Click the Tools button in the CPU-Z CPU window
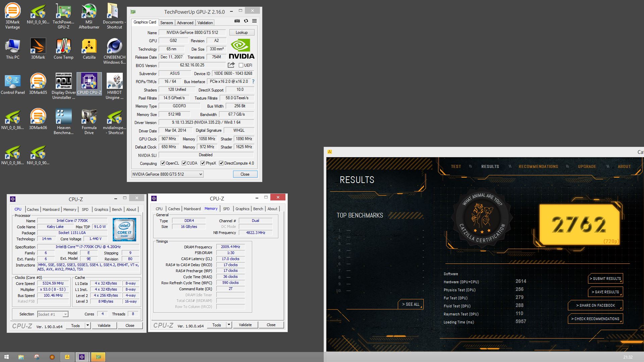 click(75, 325)
